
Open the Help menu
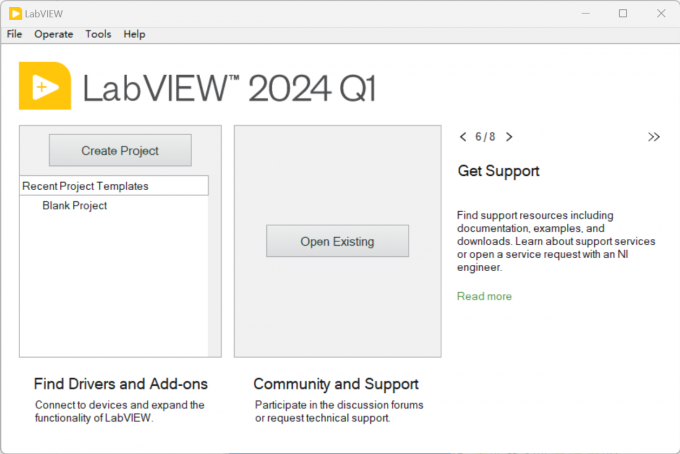(x=134, y=34)
